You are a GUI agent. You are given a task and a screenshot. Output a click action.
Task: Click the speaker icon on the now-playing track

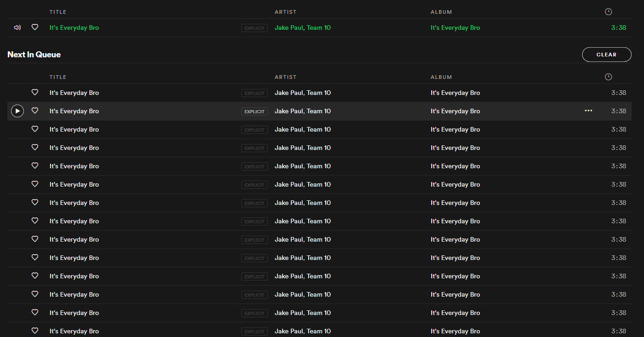[x=17, y=28]
